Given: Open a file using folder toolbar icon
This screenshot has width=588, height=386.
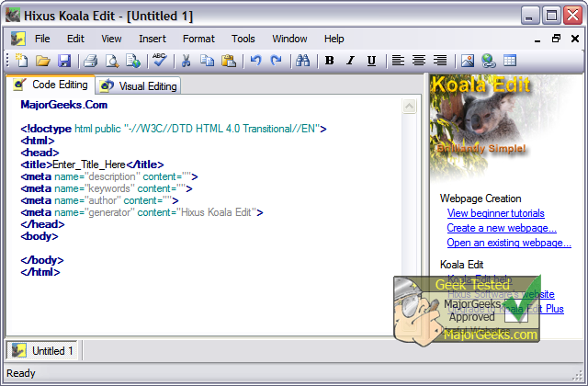Looking at the screenshot, I should (x=43, y=61).
